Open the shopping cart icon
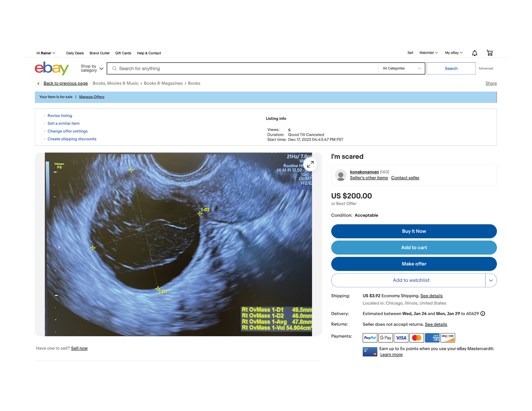This screenshot has height=411, width=532. [x=489, y=53]
